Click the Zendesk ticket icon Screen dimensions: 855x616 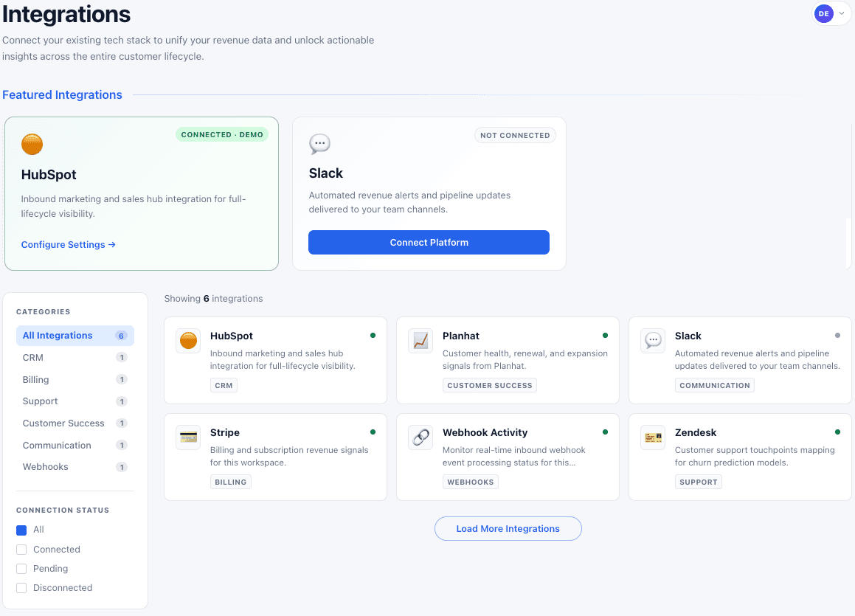pyautogui.click(x=653, y=437)
